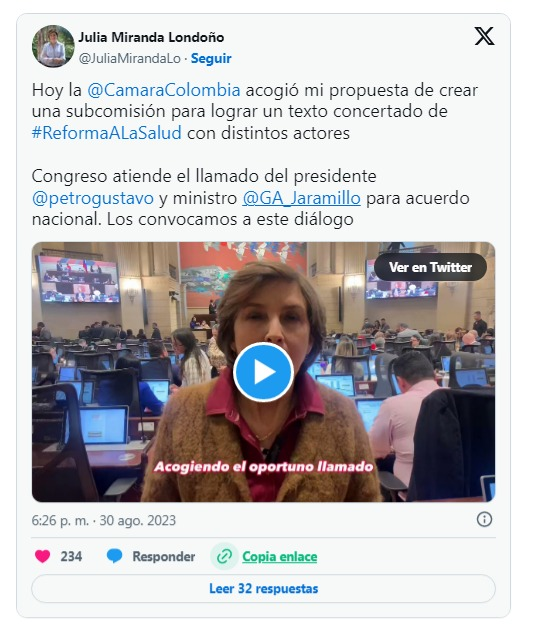Click the green chain link icon
Screen dimensions: 535x624
click(224, 556)
